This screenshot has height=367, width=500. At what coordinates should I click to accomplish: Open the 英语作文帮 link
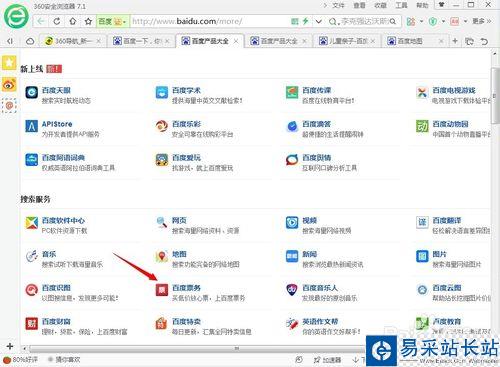pos(320,321)
